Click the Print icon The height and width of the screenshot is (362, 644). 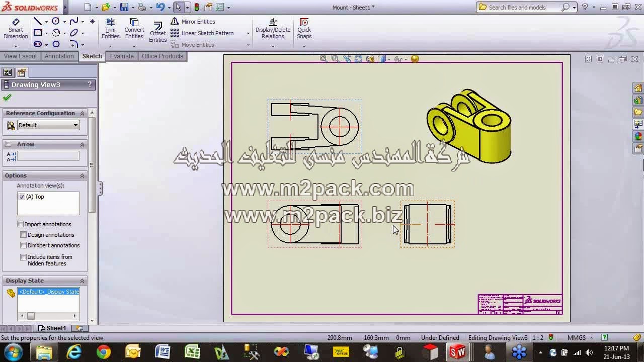(x=142, y=7)
